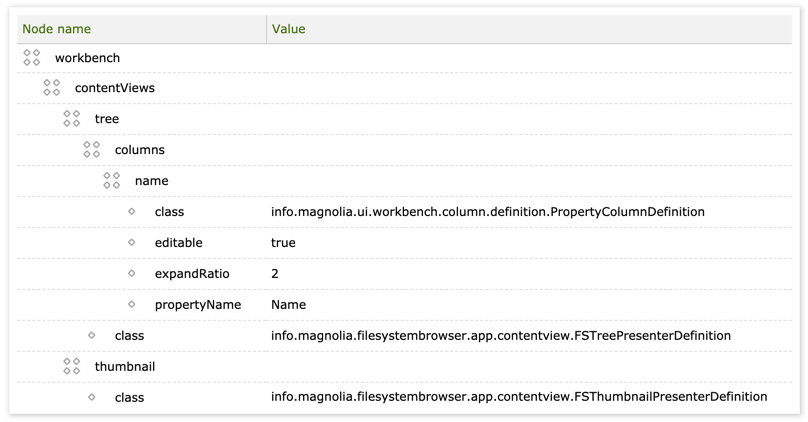Click the editable property diamond icon

pyautogui.click(x=132, y=243)
